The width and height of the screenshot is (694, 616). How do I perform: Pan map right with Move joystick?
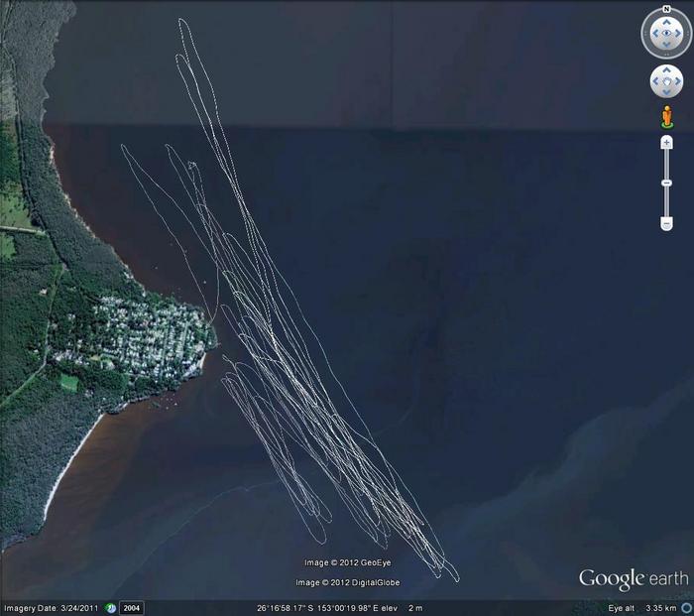coord(678,81)
